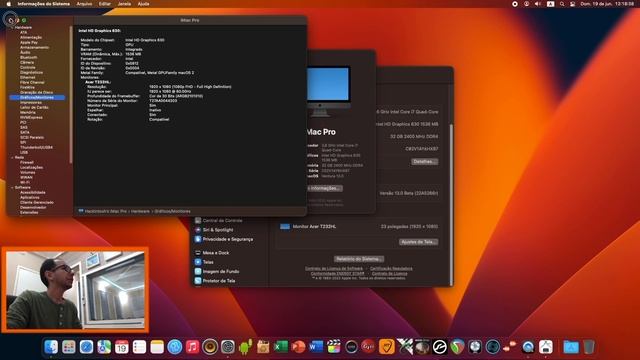Open Launchpad in the Dock
Screen dimensions: 640x360
coord(69,347)
